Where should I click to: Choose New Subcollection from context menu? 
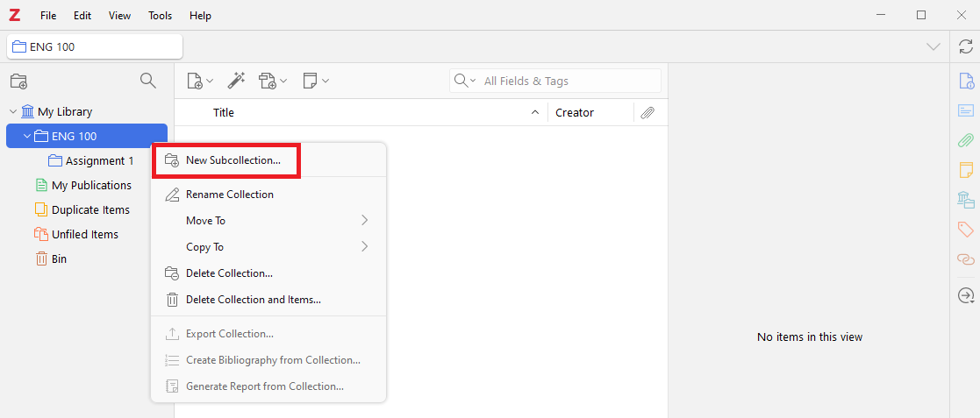tap(233, 160)
